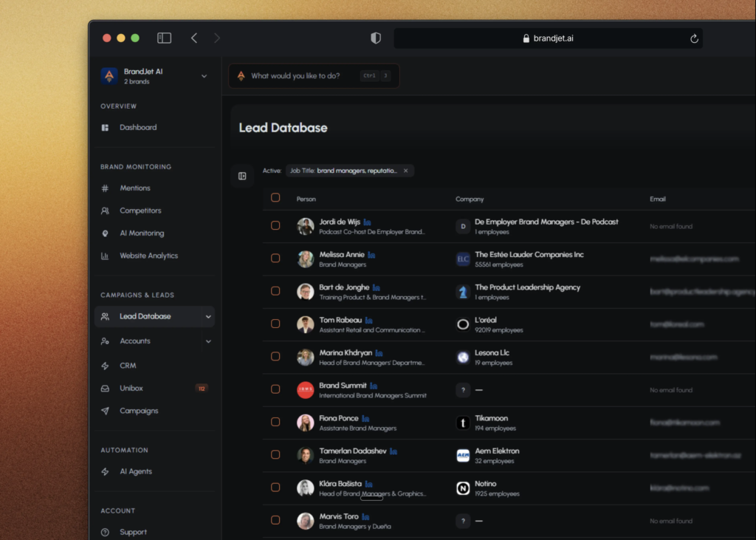The width and height of the screenshot is (756, 540).
Task: Select all leads with header checkbox
Action: (275, 198)
